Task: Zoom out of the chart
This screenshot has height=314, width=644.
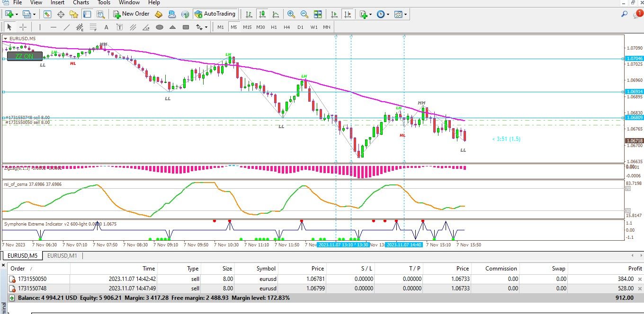Action: point(304,14)
